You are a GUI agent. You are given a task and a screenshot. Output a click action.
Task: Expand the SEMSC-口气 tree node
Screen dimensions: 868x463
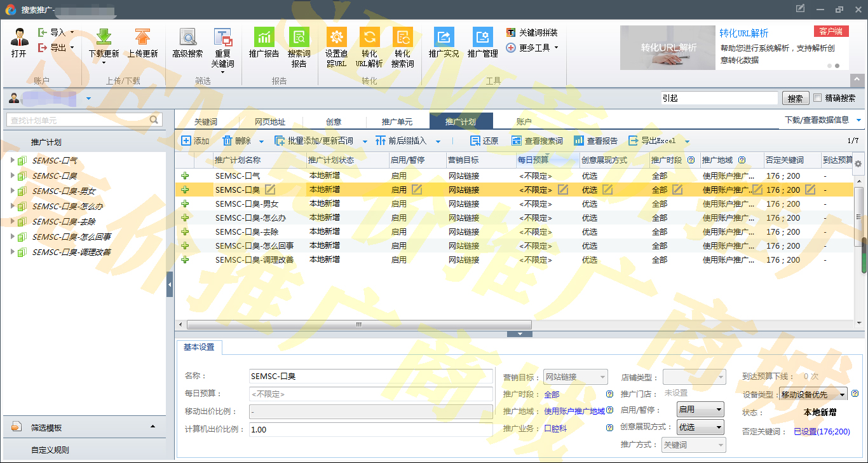point(12,160)
